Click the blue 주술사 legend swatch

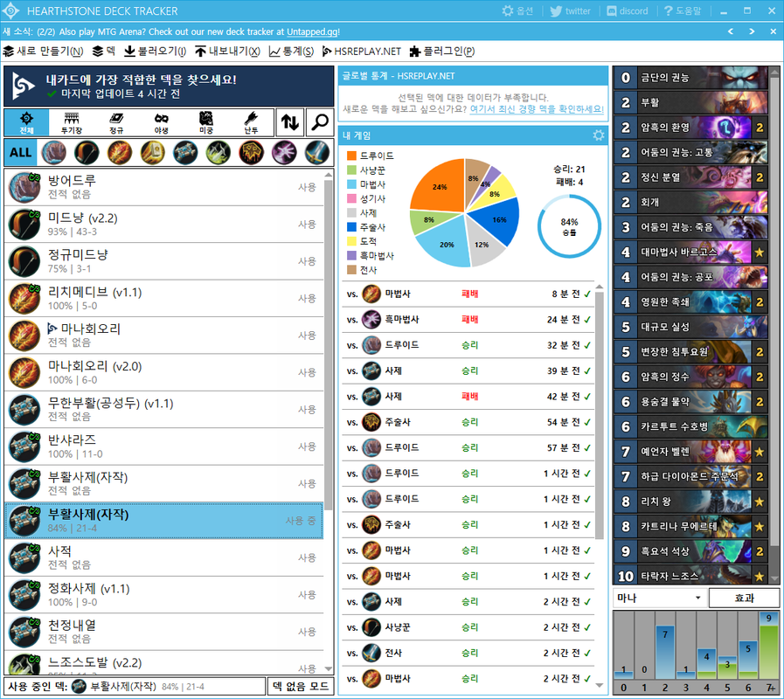[x=351, y=227]
